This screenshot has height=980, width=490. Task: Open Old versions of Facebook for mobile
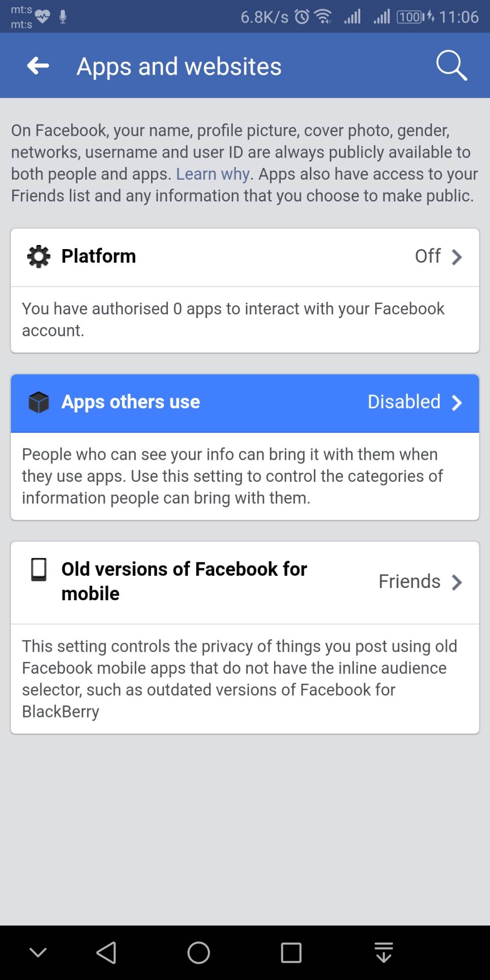(x=184, y=581)
